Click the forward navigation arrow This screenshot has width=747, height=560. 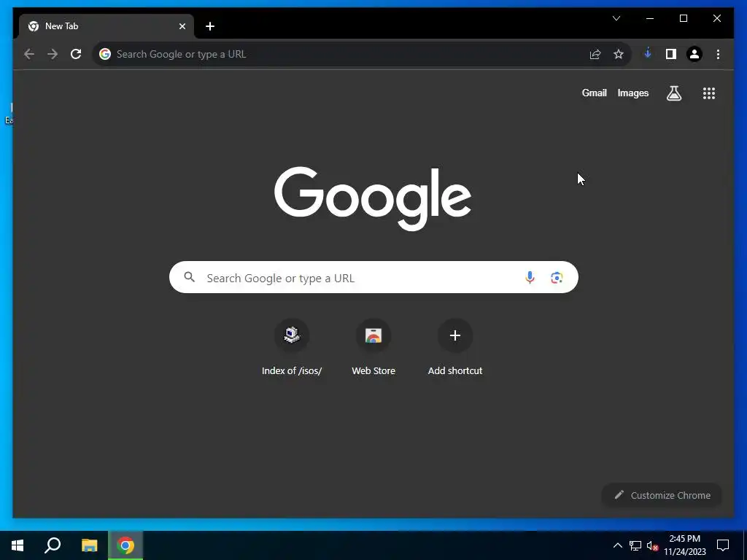53,54
